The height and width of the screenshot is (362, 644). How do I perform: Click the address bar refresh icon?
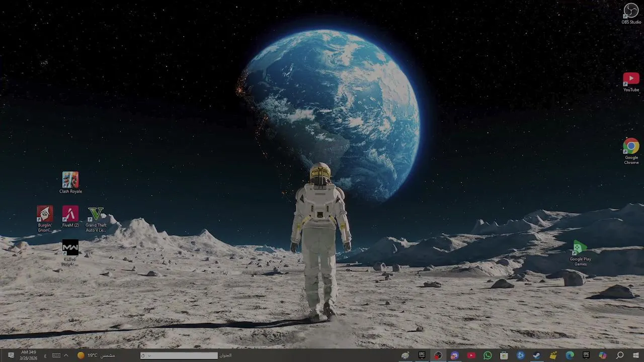pos(143,355)
